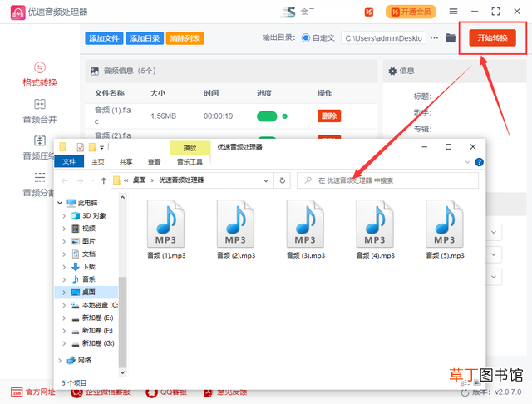The width and height of the screenshot is (532, 404).
Task: Click Explorer up-one-level arrow
Action: [x=103, y=180]
